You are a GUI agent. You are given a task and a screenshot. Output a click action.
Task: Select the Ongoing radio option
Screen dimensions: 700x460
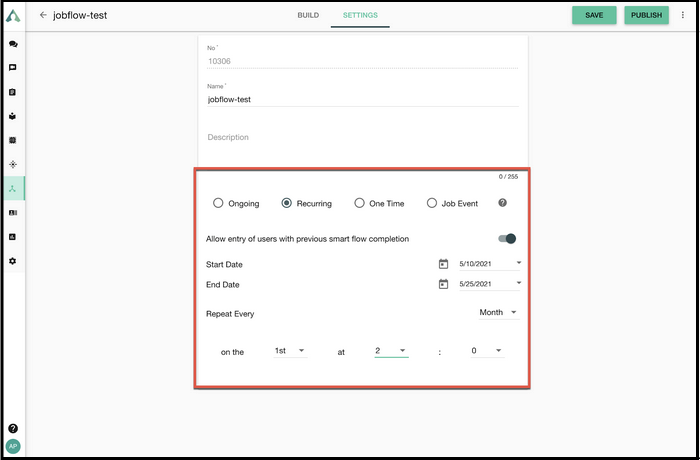[x=218, y=203]
